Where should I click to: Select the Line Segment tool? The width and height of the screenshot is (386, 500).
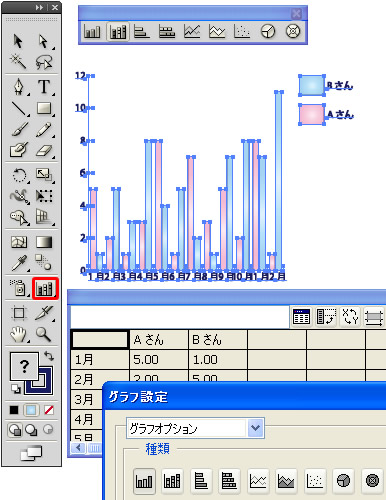tap(19, 108)
